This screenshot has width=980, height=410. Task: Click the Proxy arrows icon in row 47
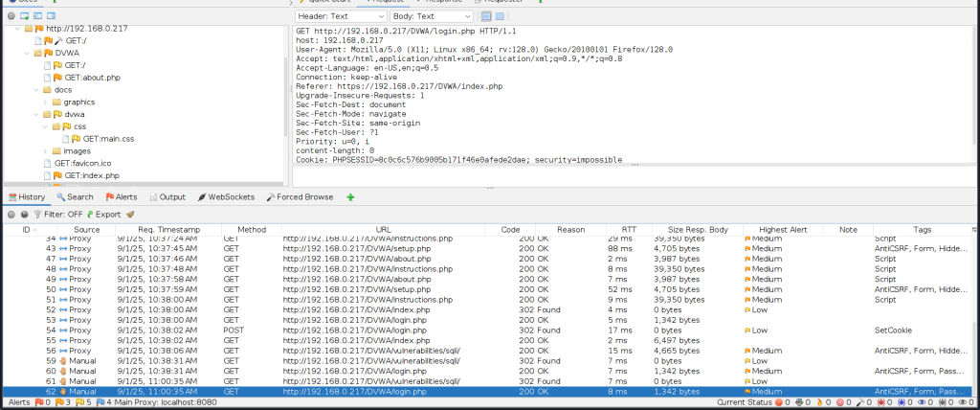[x=63, y=259]
